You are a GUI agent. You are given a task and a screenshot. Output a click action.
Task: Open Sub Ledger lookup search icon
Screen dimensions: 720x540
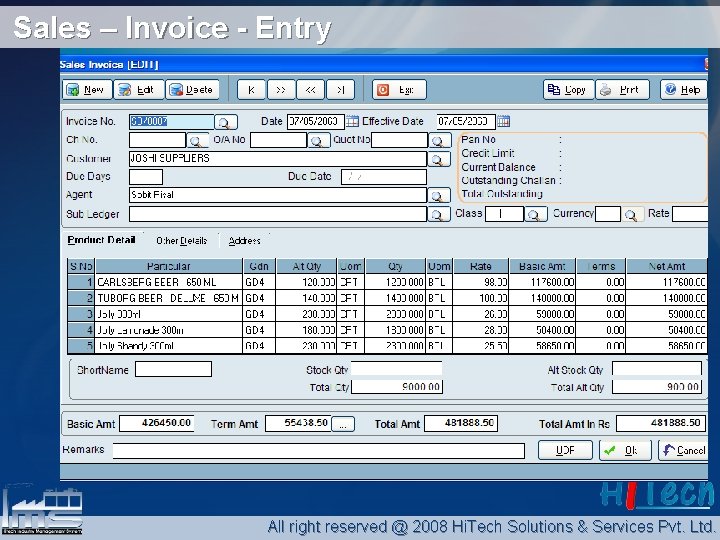click(x=439, y=214)
